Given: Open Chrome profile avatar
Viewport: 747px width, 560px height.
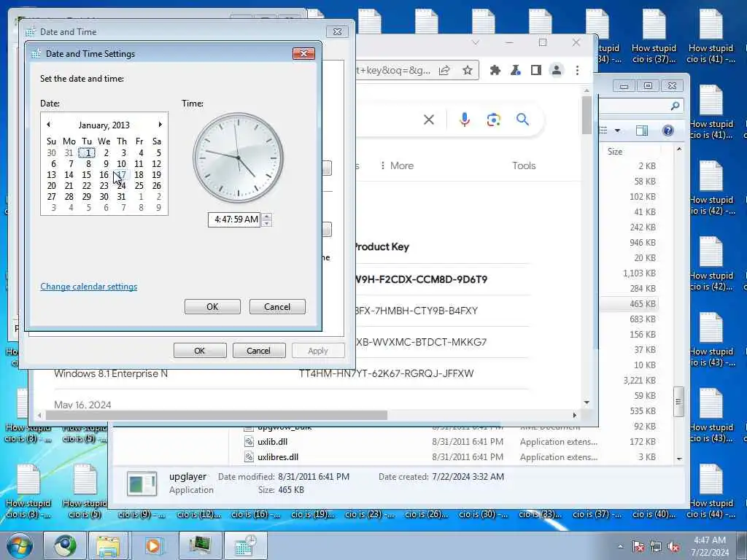Looking at the screenshot, I should pos(556,71).
